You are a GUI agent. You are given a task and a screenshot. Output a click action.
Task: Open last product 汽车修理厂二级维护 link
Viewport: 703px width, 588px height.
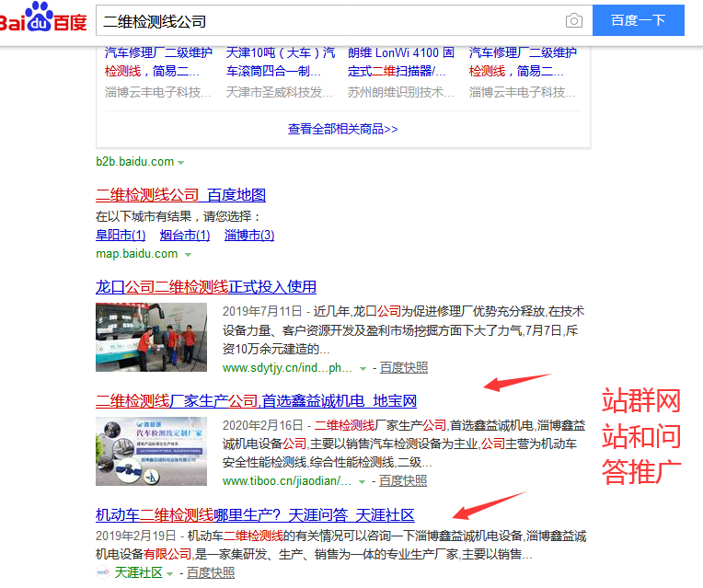point(523,62)
